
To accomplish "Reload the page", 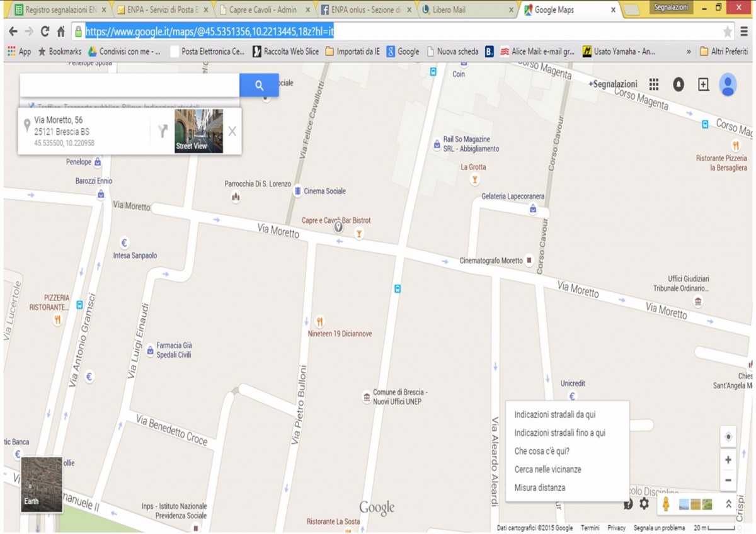I will pyautogui.click(x=45, y=31).
